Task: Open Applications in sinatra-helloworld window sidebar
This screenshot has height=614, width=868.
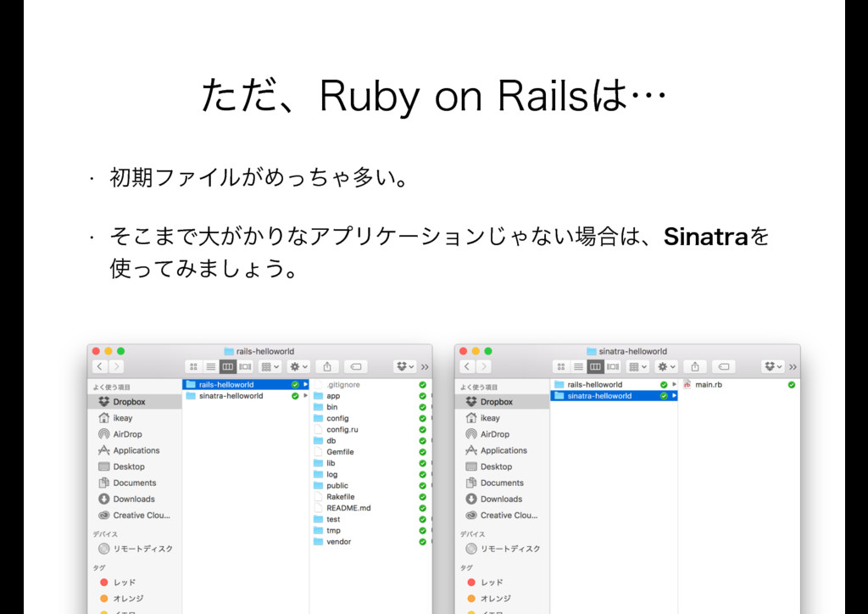Action: 502,450
